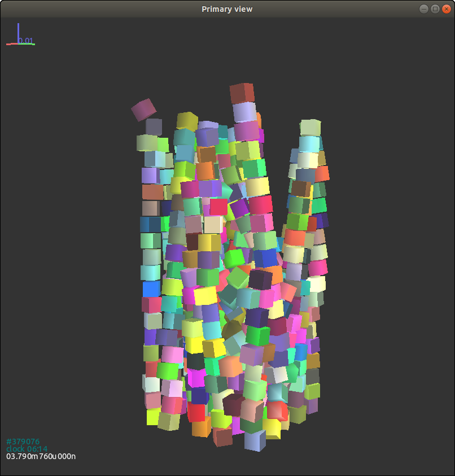This screenshot has width=455, height=476.
Task: Pick the bright blue cube on left edge
Action: pyautogui.click(x=151, y=289)
